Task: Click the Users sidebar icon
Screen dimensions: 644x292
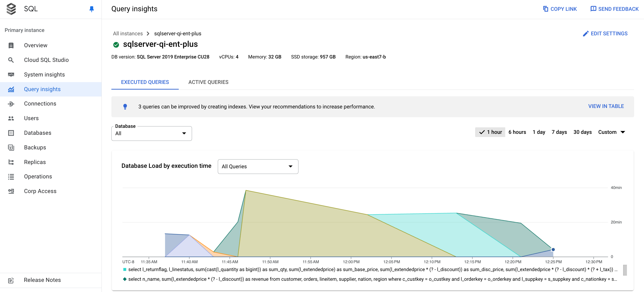Action: (11, 119)
